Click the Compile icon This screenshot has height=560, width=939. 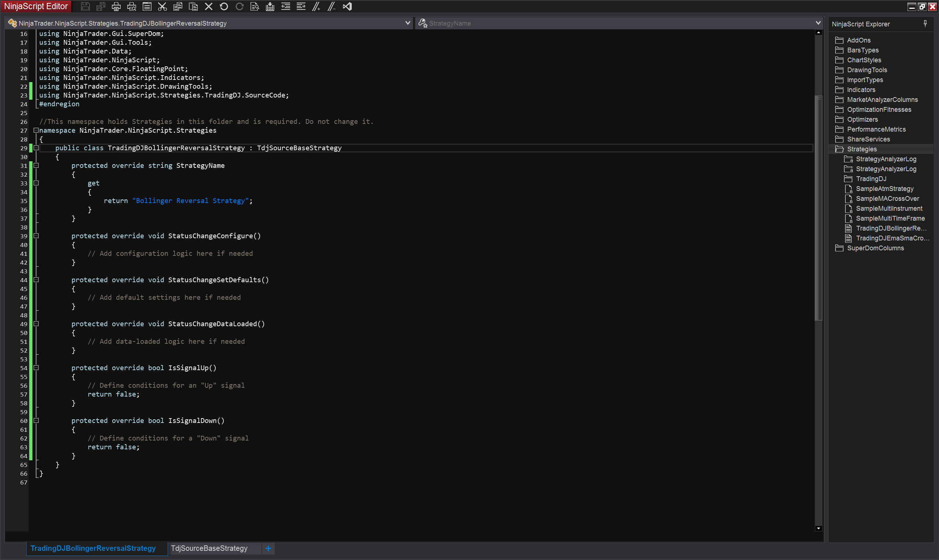270,7
